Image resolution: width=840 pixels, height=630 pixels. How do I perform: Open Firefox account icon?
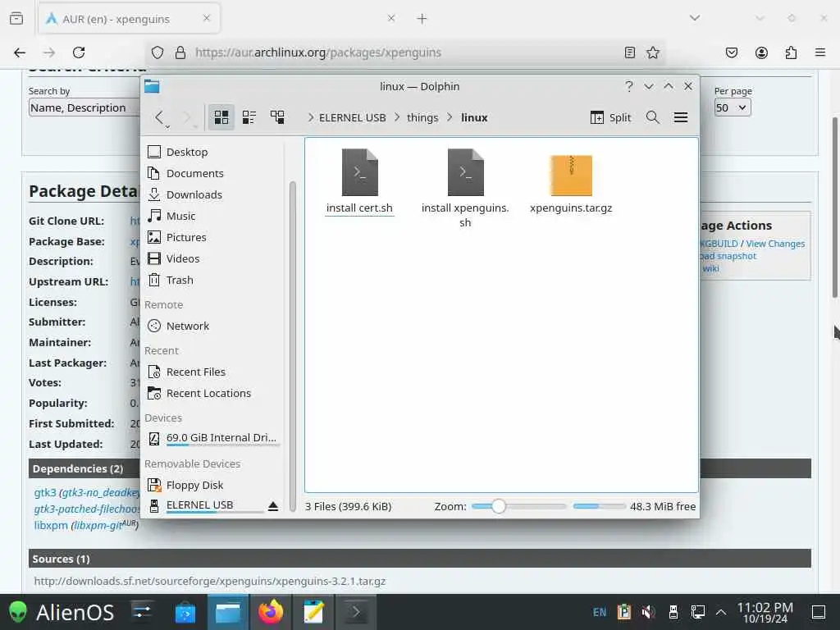tap(761, 52)
